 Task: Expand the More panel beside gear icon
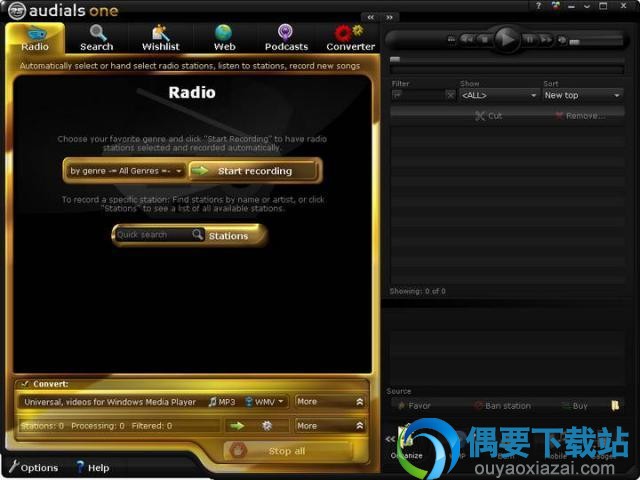click(330, 426)
